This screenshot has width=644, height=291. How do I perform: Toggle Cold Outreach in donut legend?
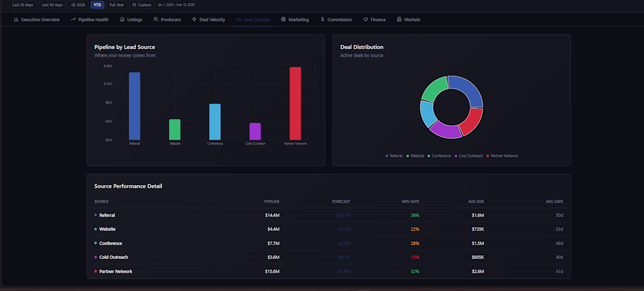tap(468, 156)
